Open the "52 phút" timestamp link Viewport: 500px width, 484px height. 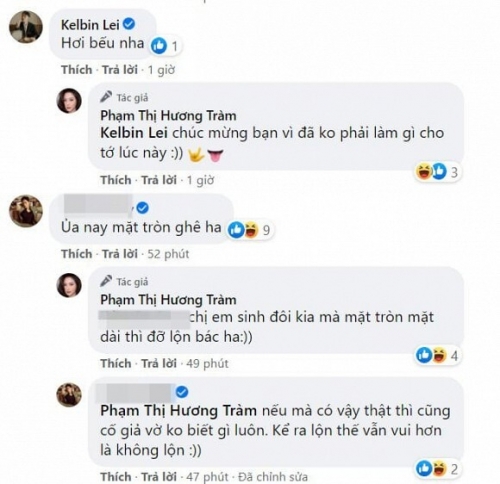(x=168, y=254)
